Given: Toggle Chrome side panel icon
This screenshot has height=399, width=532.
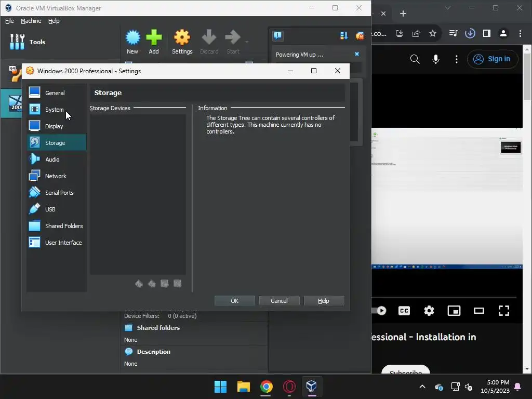Looking at the screenshot, I should pyautogui.click(x=486, y=33).
